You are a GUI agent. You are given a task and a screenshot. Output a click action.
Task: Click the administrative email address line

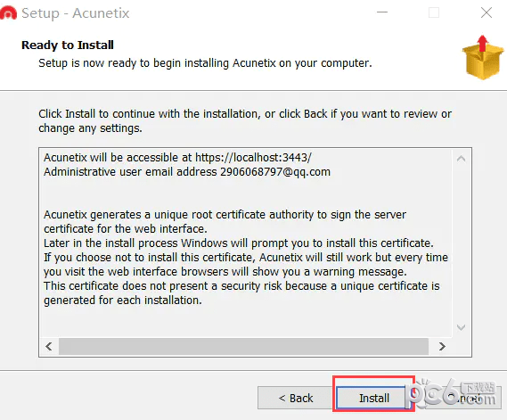click(x=187, y=172)
